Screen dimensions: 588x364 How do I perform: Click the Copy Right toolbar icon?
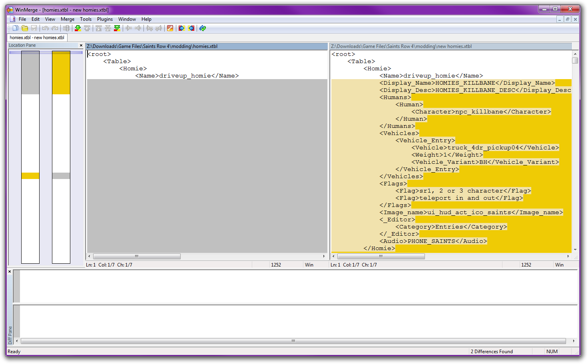[x=129, y=28]
